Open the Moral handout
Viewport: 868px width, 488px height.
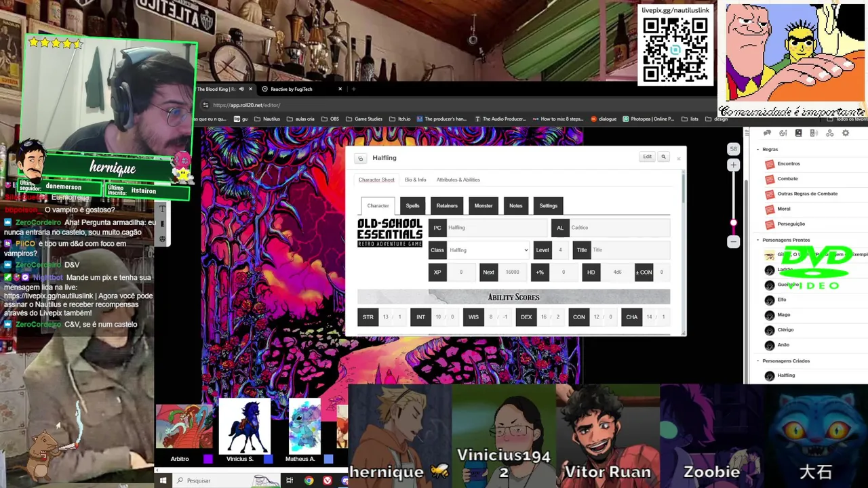[783, 209]
